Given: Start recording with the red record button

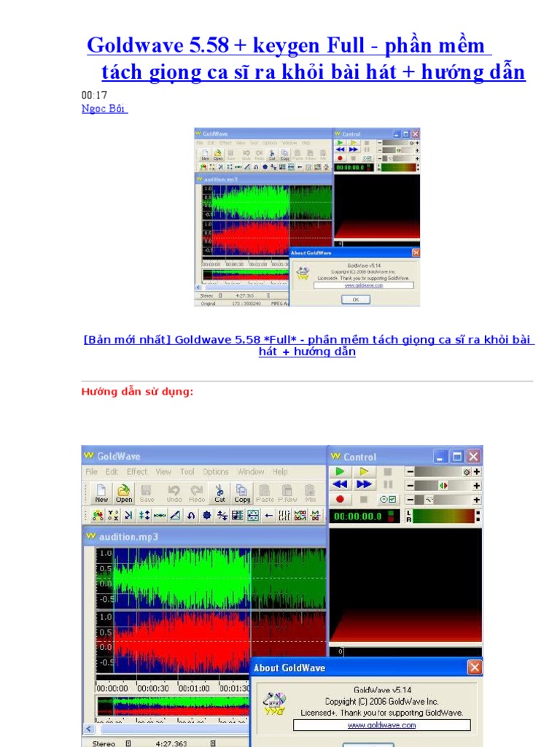Looking at the screenshot, I should 340,499.
